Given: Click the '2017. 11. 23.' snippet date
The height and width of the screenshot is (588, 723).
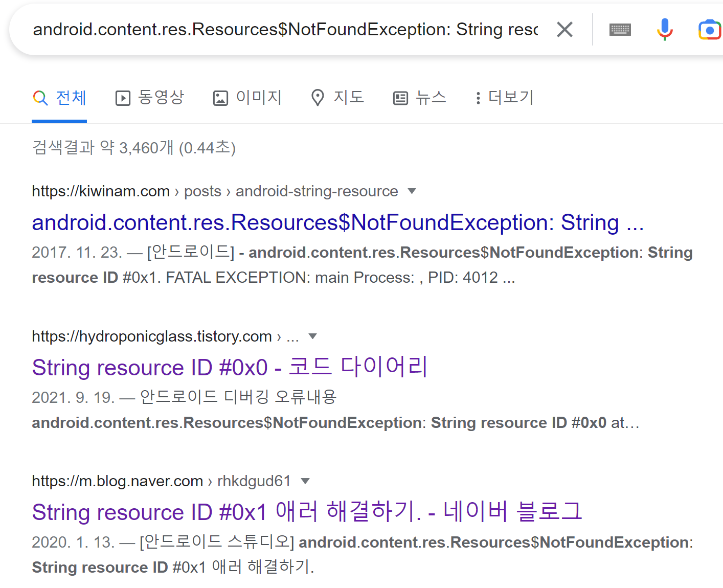Looking at the screenshot, I should [x=77, y=252].
